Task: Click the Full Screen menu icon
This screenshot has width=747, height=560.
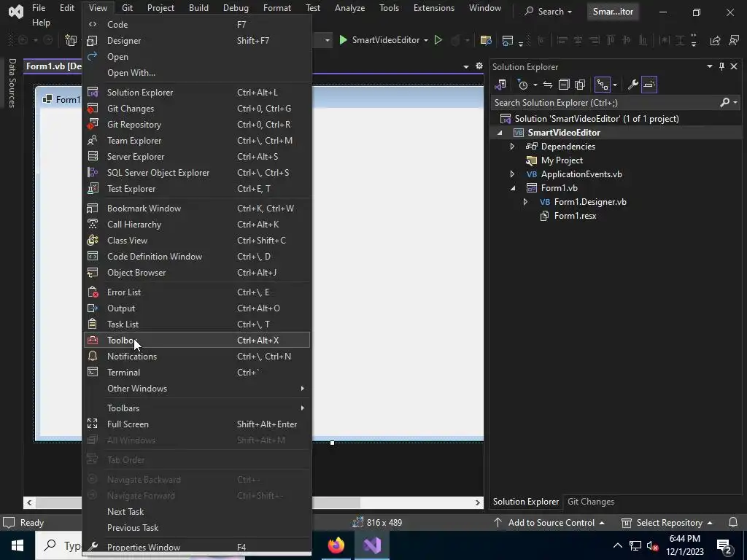Action: click(93, 424)
